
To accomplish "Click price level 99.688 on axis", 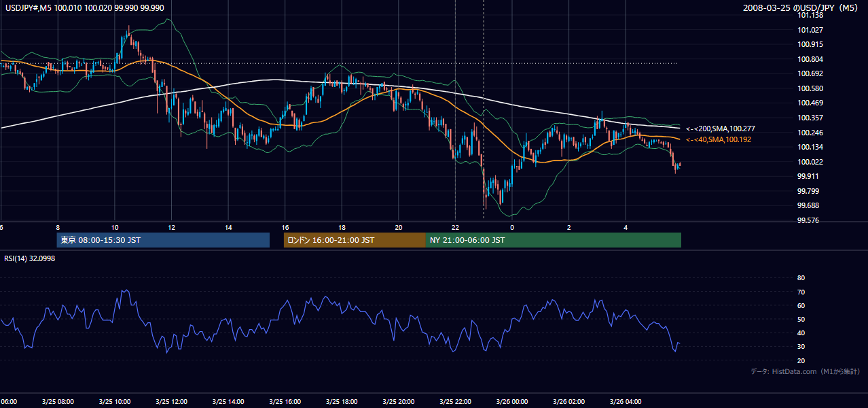I will 808,205.
